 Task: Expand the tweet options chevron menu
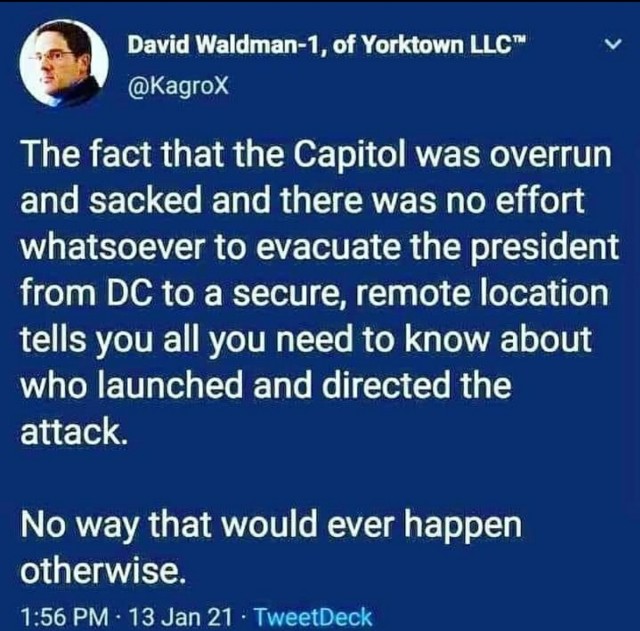click(612, 42)
